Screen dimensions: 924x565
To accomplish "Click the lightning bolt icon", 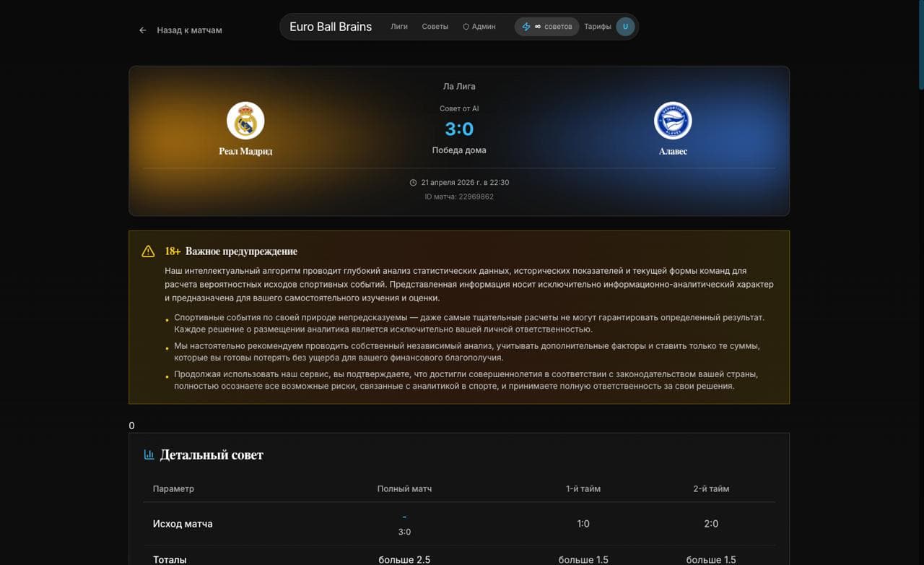I will click(x=526, y=27).
